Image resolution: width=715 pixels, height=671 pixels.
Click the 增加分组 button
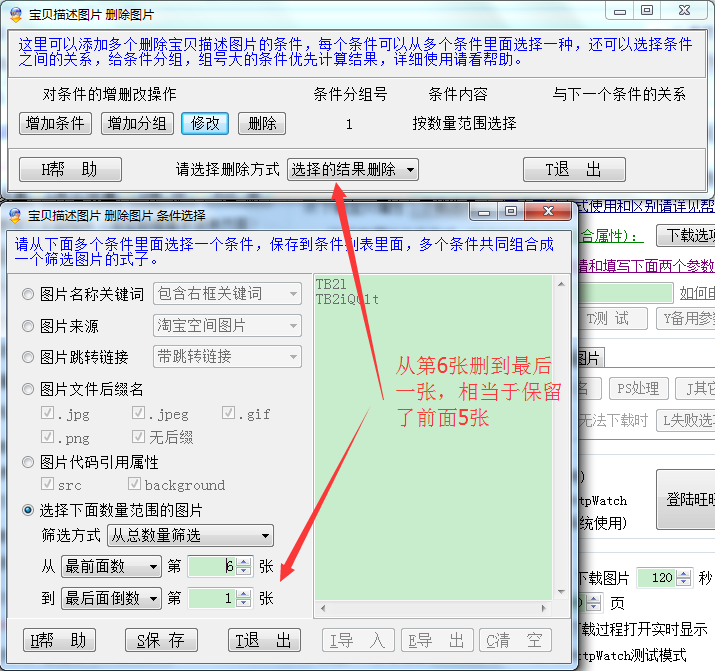tap(137, 123)
